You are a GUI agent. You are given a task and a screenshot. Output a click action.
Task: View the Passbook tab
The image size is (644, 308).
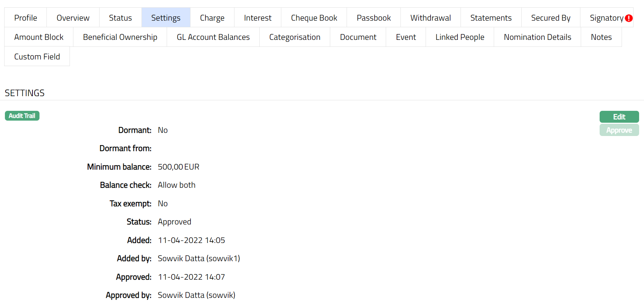tap(374, 18)
